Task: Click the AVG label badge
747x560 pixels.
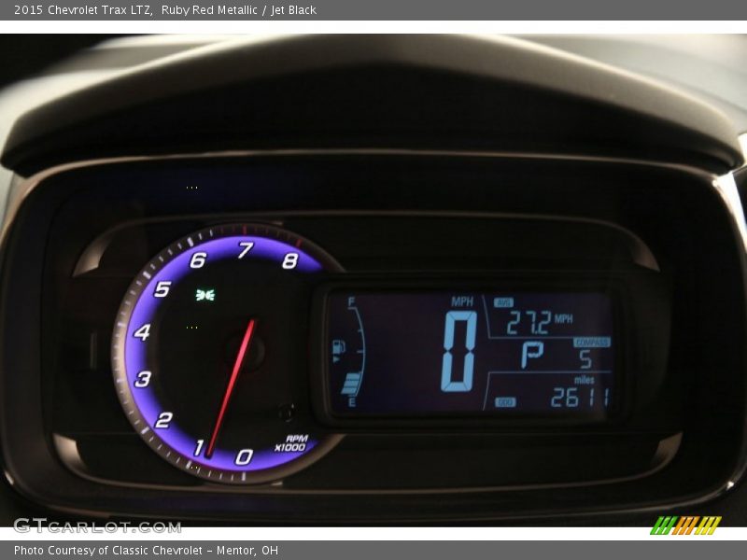Action: 503,302
